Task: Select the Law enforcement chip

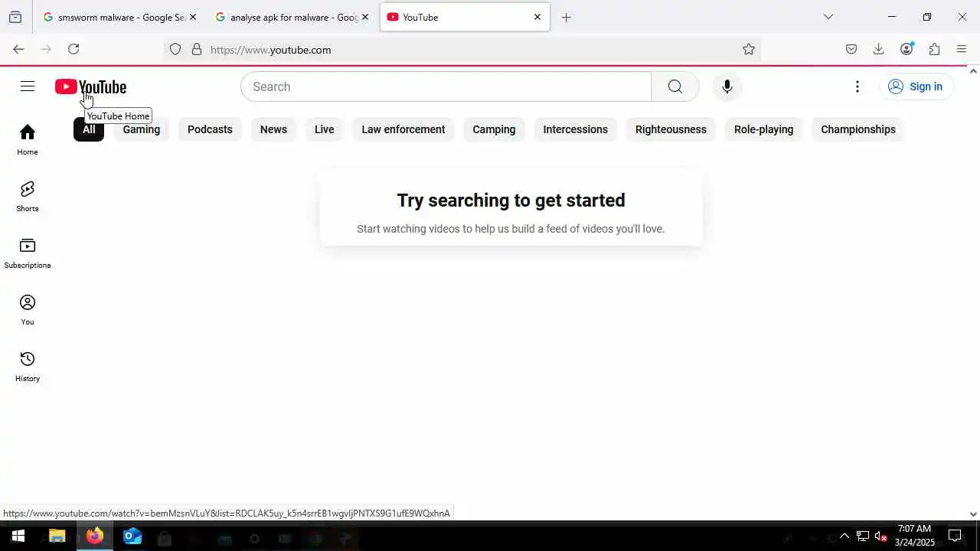Action: [403, 129]
